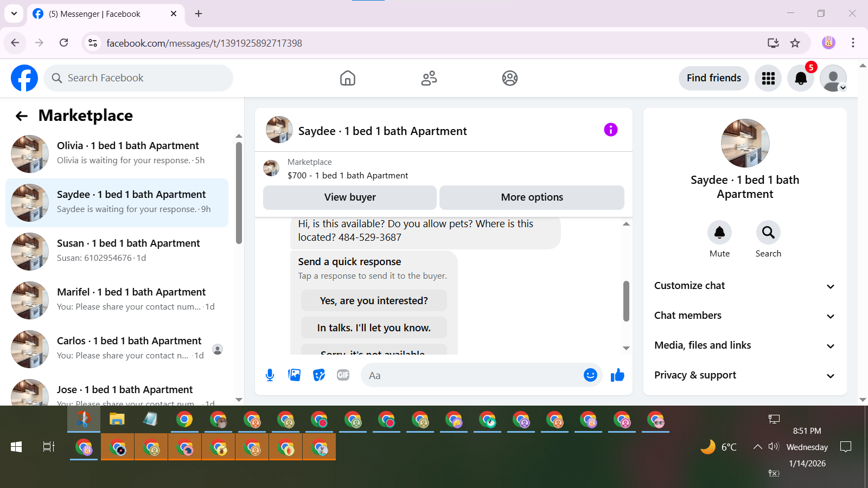Open Saydee's apartment conversation in list
Image resolution: width=868 pixels, height=488 pixels.
(x=117, y=203)
